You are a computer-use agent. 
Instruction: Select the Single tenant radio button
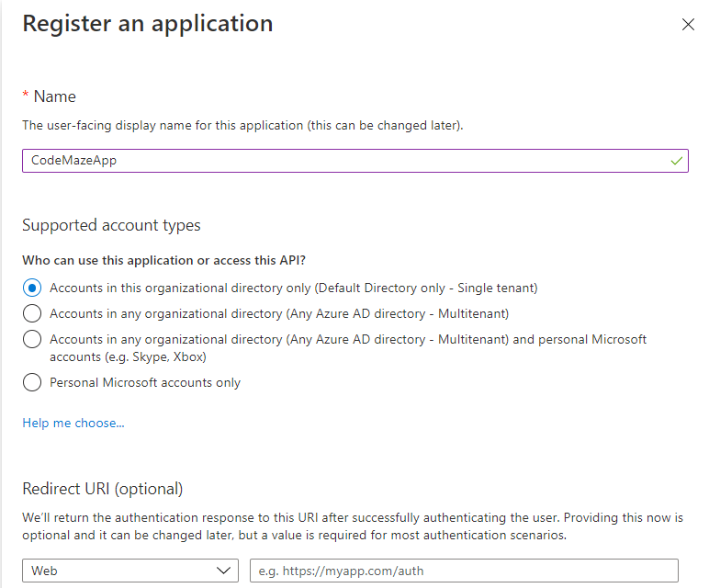32,288
